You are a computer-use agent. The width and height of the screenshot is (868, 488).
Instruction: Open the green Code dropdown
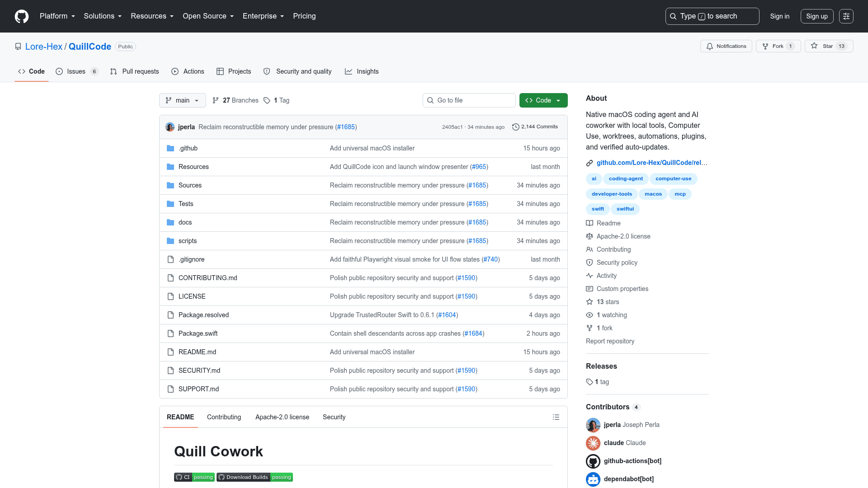pyautogui.click(x=543, y=100)
